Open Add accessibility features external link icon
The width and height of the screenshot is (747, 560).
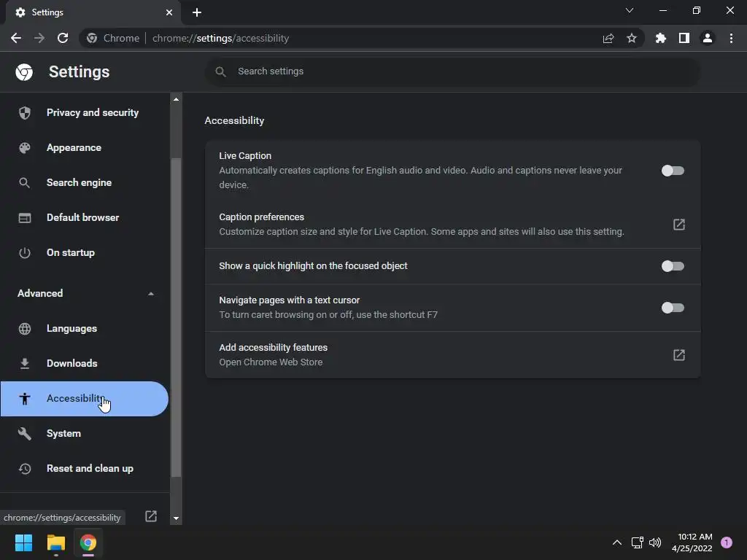(679, 355)
